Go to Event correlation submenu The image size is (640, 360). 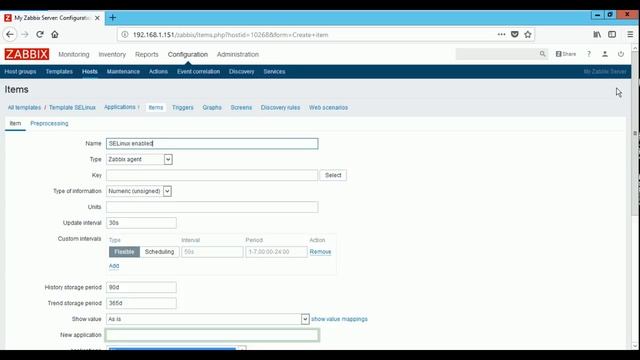pos(198,71)
